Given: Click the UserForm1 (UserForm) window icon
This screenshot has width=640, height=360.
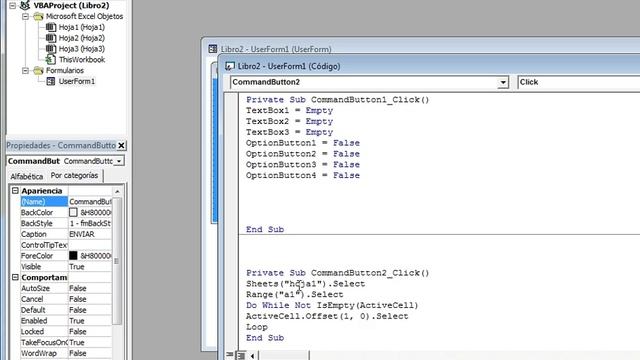Looking at the screenshot, I should [213, 49].
